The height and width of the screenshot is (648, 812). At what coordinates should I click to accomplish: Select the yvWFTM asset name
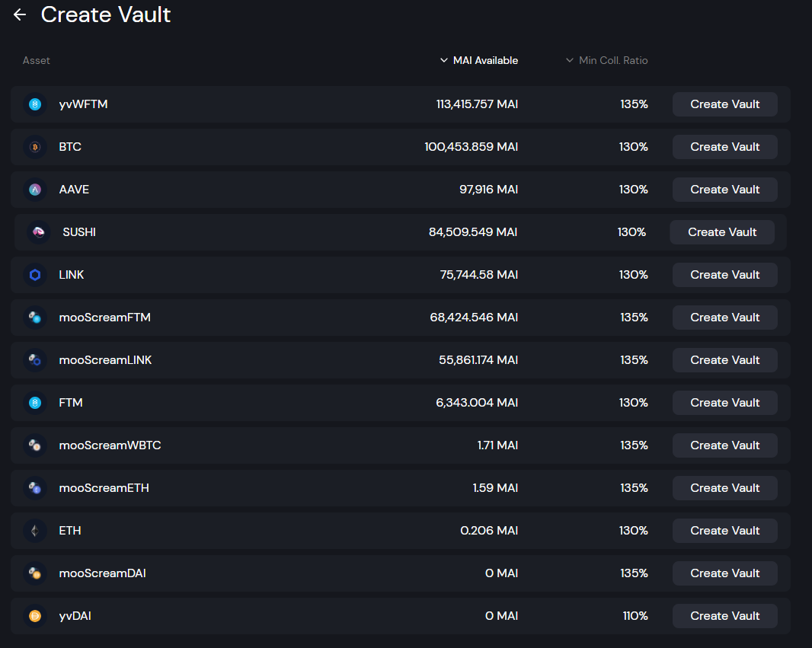pyautogui.click(x=83, y=104)
